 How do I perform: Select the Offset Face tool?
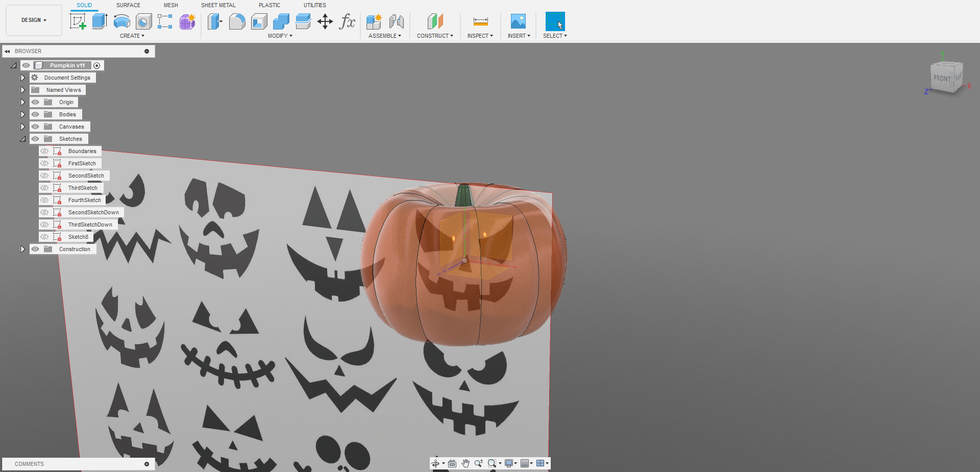303,21
